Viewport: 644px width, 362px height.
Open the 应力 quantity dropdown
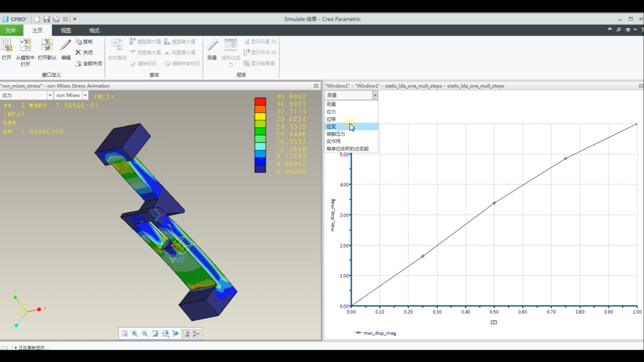[50, 95]
